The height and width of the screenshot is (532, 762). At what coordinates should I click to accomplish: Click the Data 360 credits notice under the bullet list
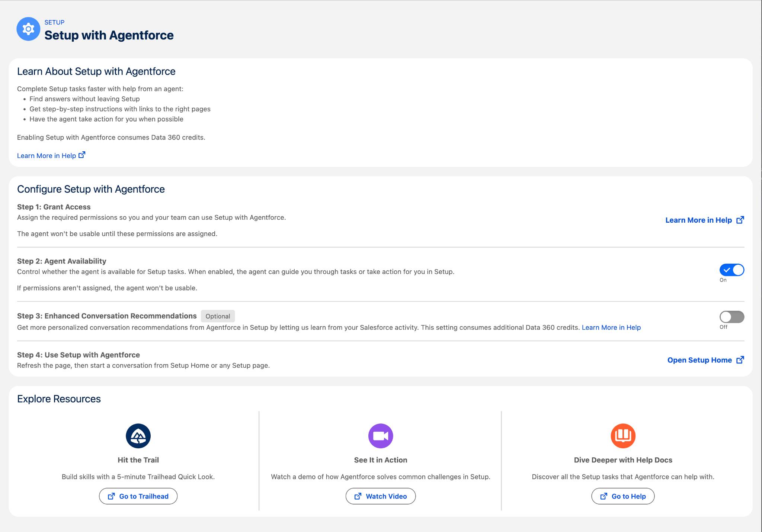pos(111,138)
